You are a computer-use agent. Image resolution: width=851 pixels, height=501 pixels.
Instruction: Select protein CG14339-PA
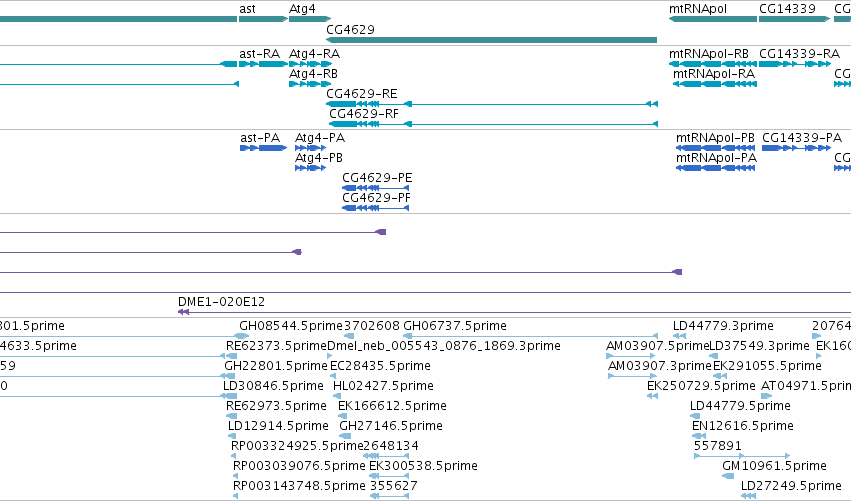tap(796, 148)
